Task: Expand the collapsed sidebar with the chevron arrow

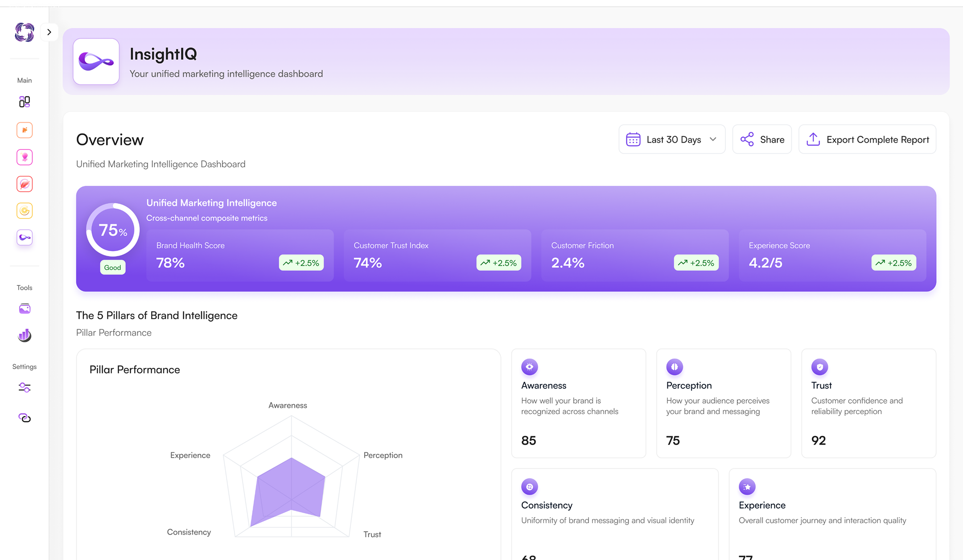Action: [49, 32]
